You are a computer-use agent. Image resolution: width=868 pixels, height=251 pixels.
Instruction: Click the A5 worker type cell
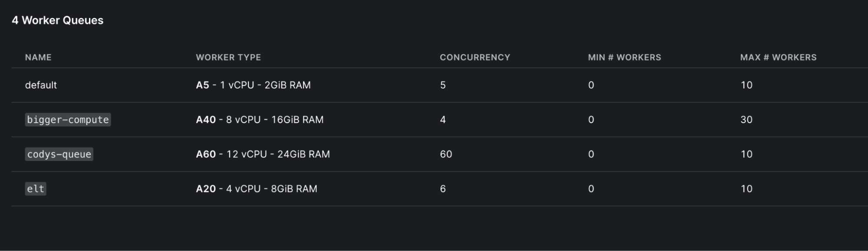[253, 85]
